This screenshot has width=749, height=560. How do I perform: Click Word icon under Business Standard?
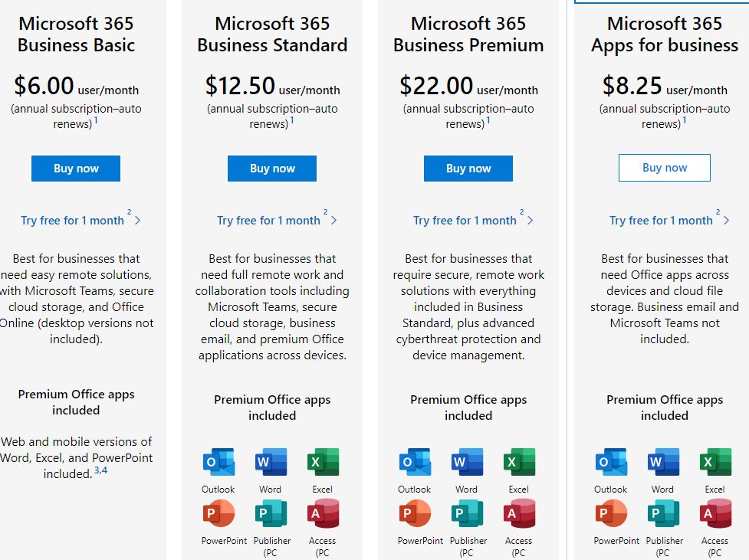271,463
